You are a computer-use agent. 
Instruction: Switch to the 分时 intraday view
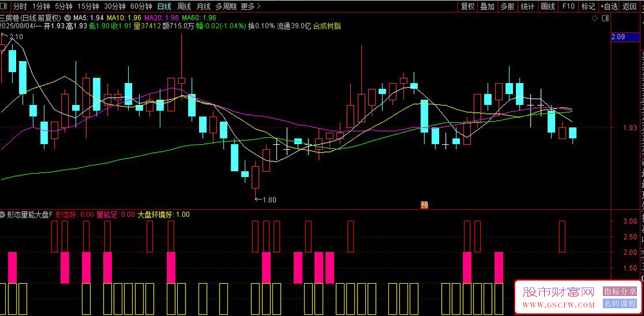point(20,6)
